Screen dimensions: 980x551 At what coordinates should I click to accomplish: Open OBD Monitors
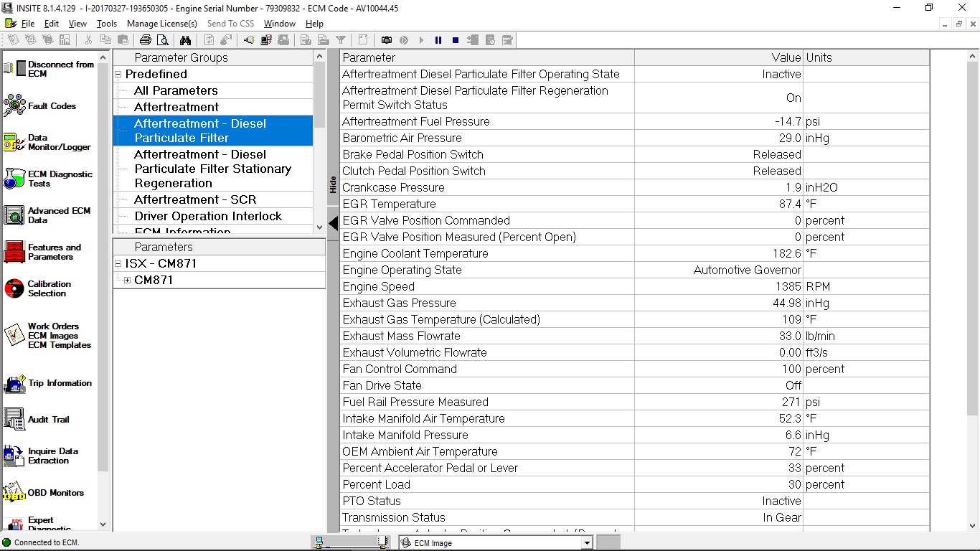click(44, 493)
